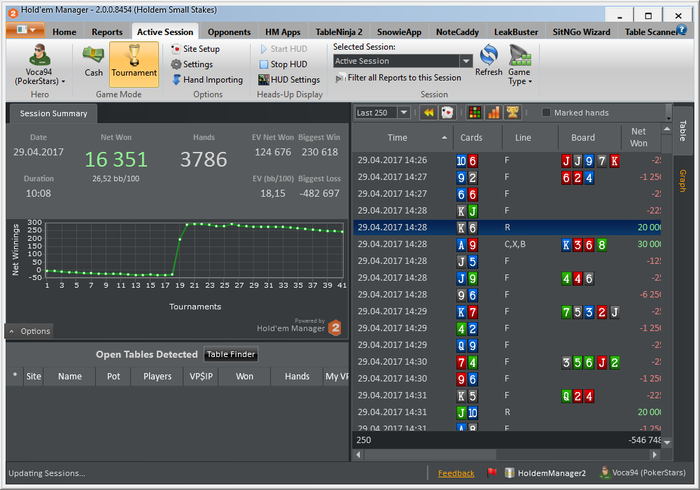Select Tournament game mode
700x490 pixels.
click(x=134, y=64)
